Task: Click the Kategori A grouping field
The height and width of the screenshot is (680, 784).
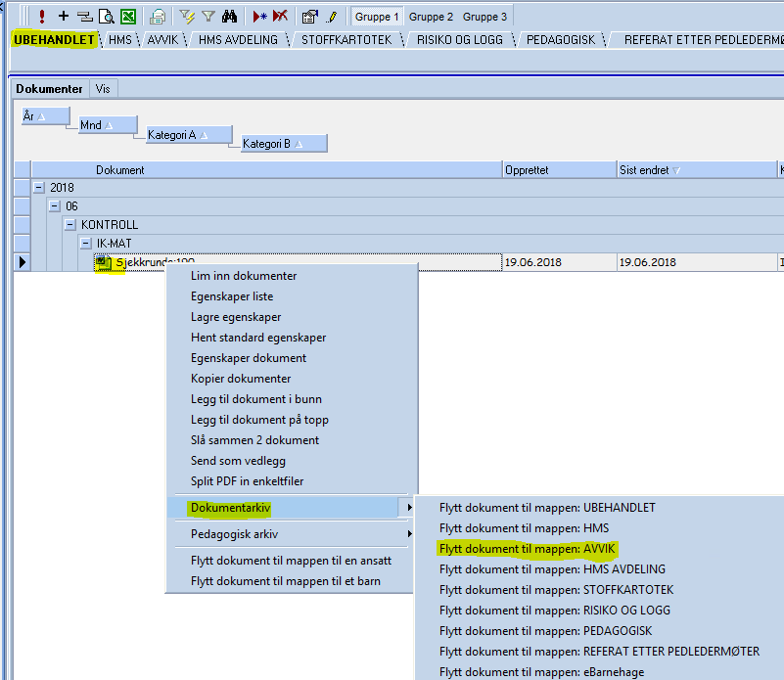Action: point(189,134)
